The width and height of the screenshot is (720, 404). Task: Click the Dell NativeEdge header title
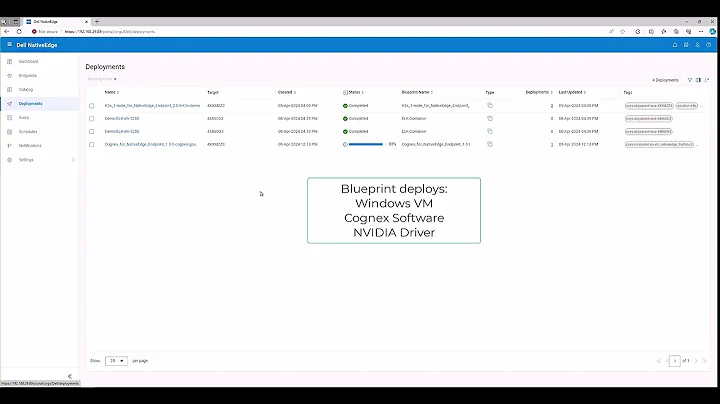pos(37,45)
